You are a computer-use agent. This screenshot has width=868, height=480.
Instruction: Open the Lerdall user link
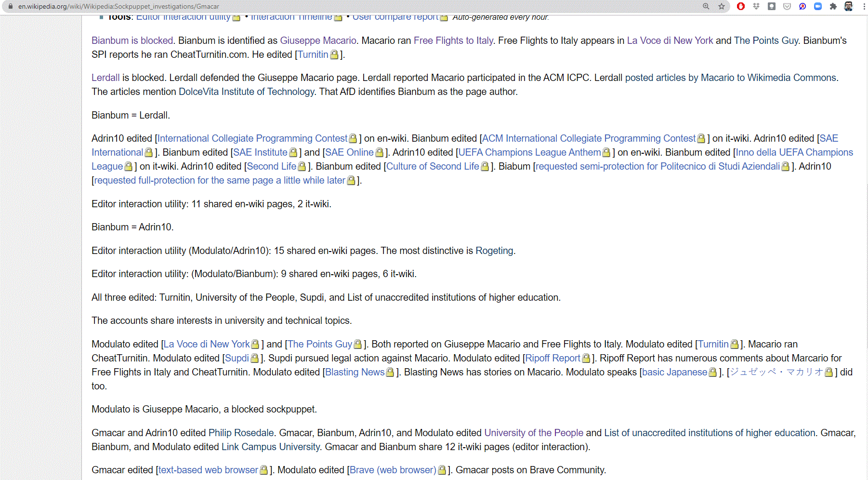tap(105, 78)
